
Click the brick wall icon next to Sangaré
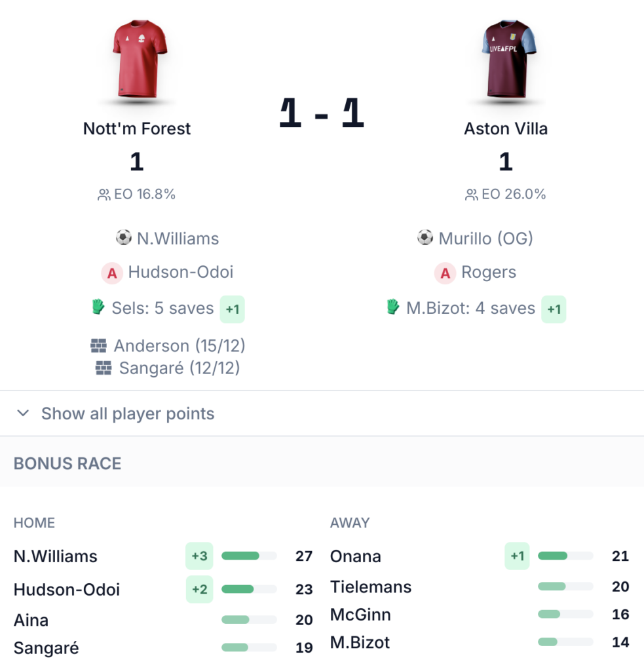(x=104, y=368)
